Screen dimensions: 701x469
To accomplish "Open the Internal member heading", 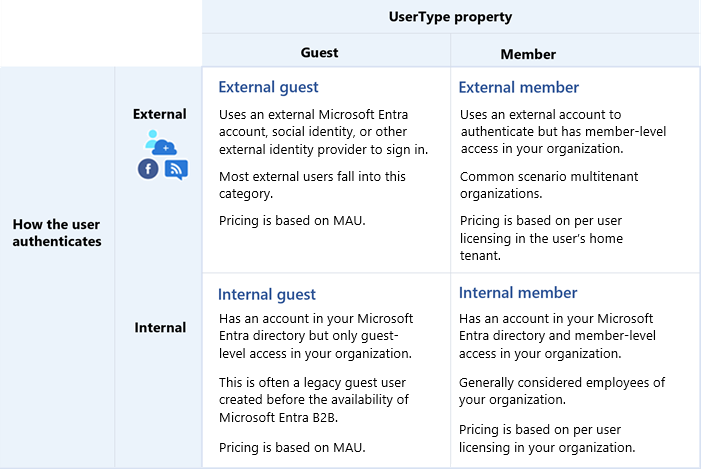I will pyautogui.click(x=518, y=293).
